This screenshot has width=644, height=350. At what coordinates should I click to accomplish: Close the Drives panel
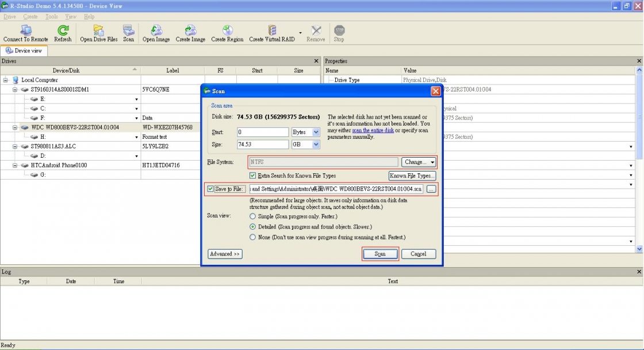(316, 61)
